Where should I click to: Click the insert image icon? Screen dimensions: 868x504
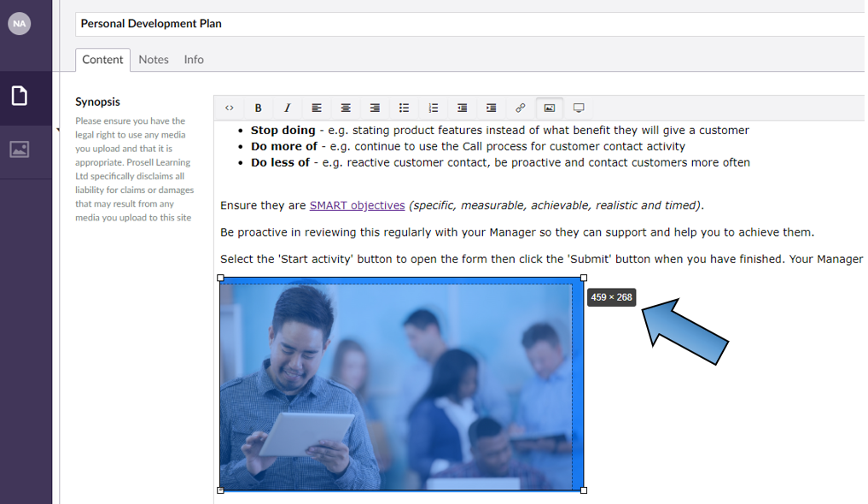click(x=549, y=108)
